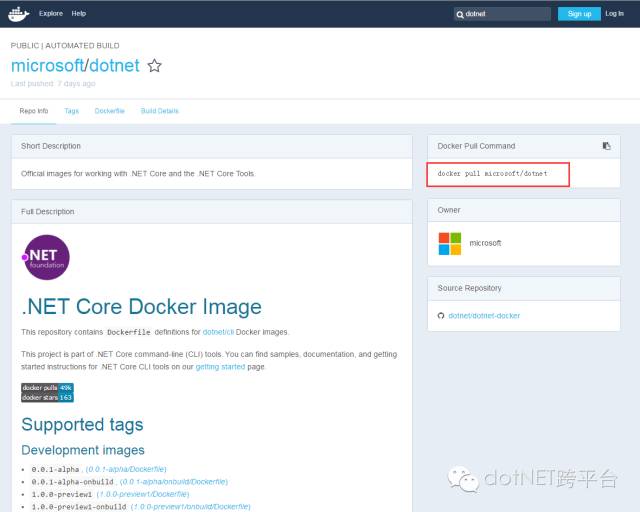Click the GitHub icon beside source repository
Screen dimensions: 640x512
pos(441,316)
